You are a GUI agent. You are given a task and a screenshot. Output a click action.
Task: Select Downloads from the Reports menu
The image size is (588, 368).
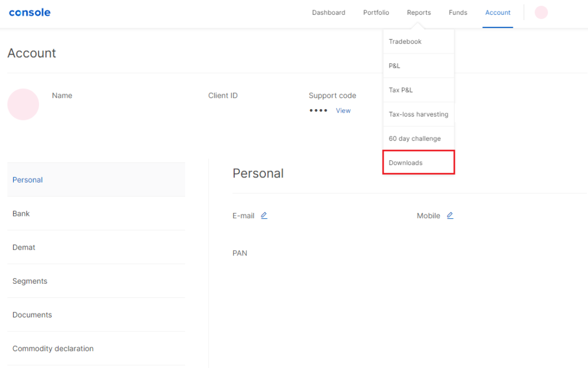coord(405,162)
